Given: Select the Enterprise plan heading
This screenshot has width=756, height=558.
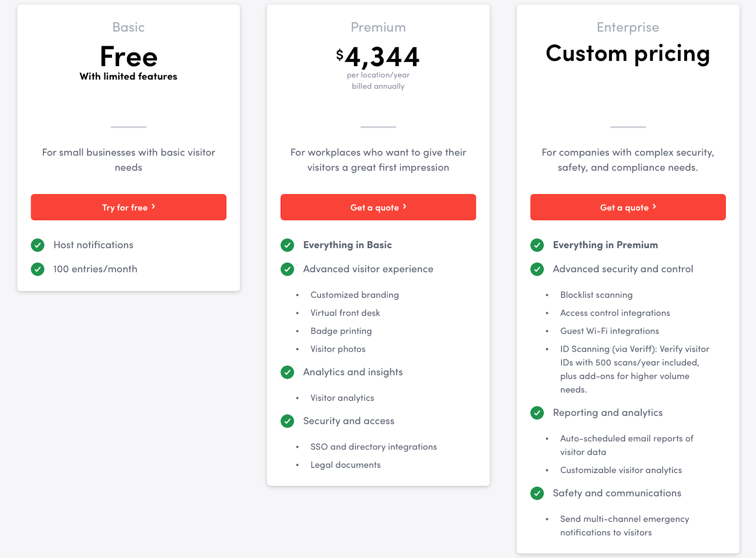Looking at the screenshot, I should click(x=627, y=27).
